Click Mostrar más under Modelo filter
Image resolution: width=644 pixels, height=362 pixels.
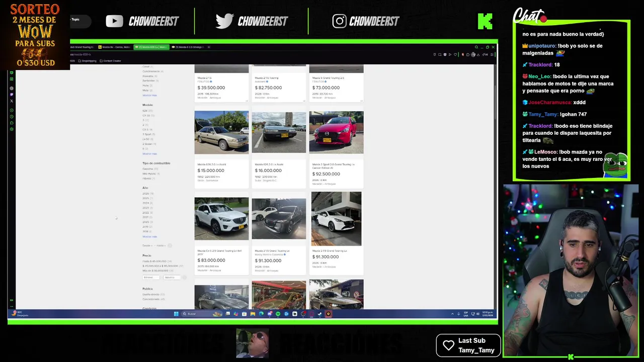pyautogui.click(x=149, y=154)
